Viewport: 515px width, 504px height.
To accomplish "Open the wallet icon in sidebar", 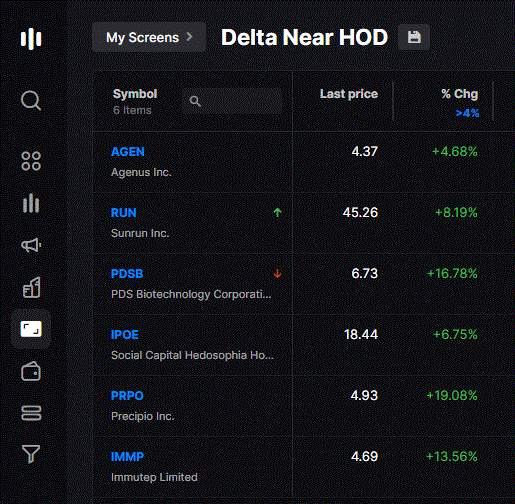I will pyautogui.click(x=31, y=371).
